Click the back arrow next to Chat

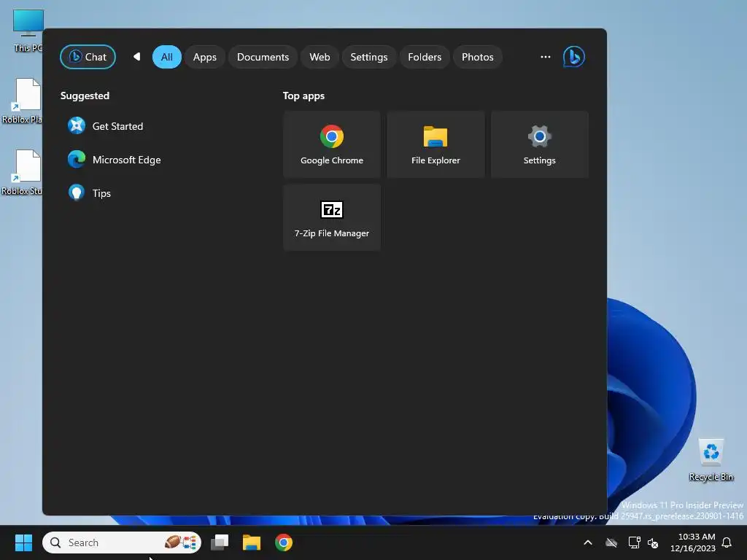click(136, 57)
